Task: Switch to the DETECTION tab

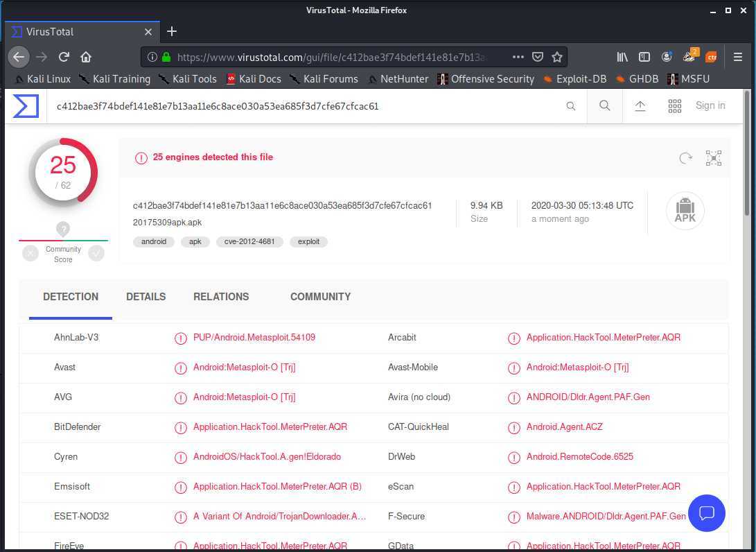Action: point(71,297)
